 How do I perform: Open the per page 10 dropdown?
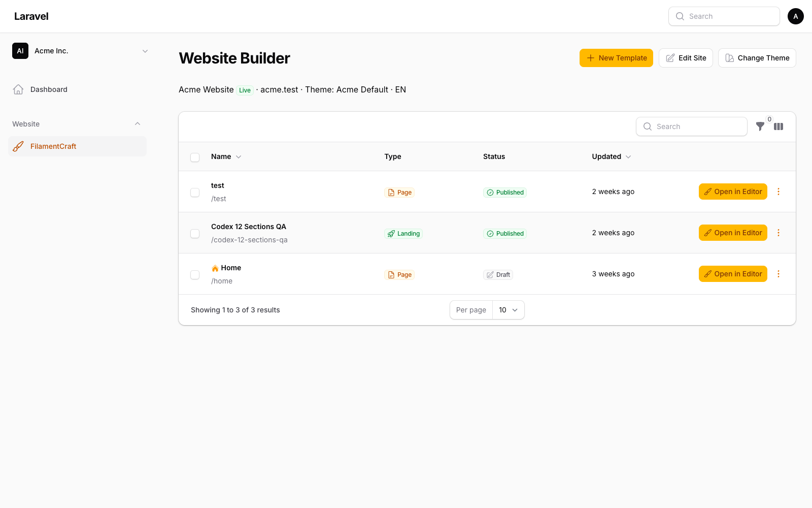tap(509, 310)
